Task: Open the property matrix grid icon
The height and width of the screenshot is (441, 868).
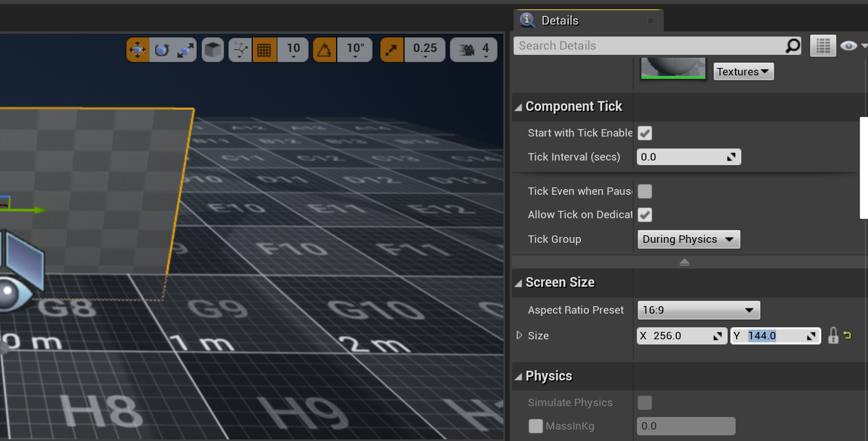Action: [822, 46]
